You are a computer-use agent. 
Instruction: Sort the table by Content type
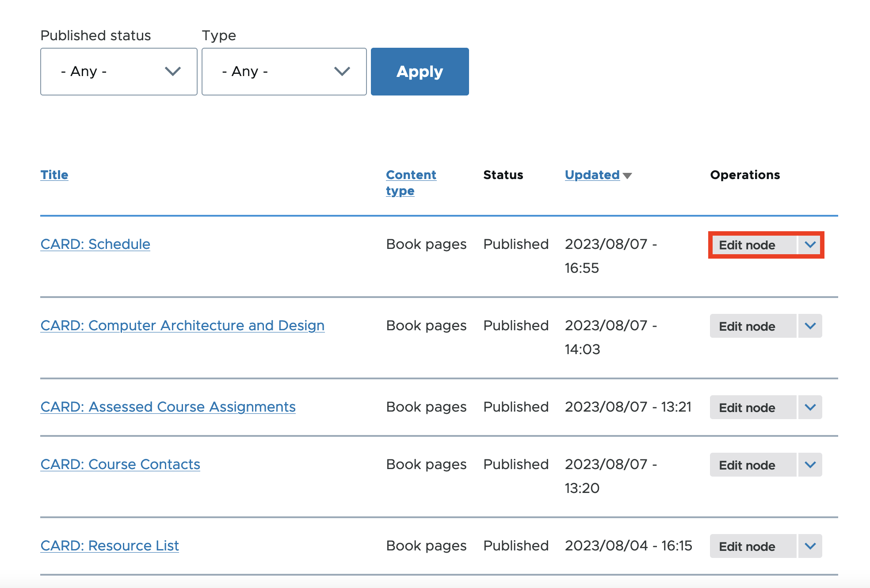click(411, 182)
